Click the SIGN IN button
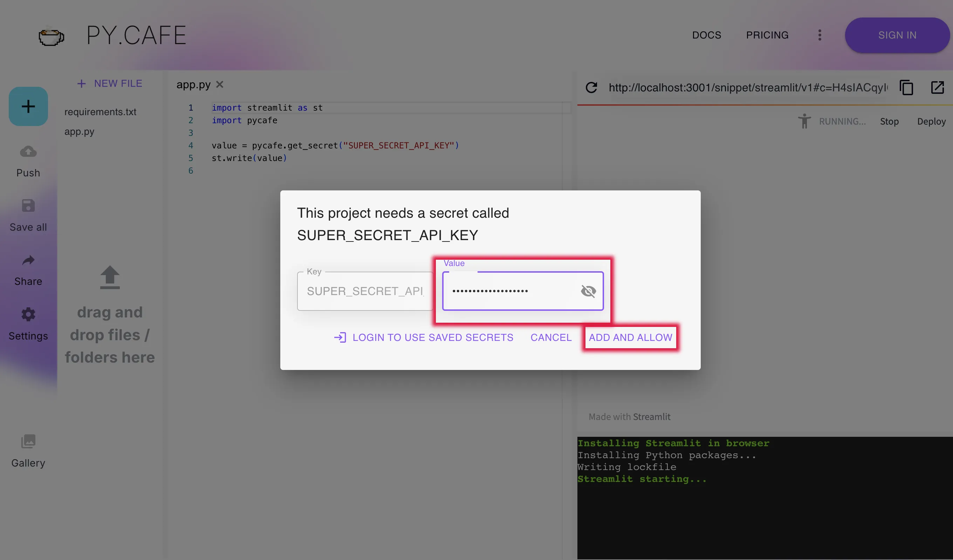The image size is (953, 560). point(897,35)
